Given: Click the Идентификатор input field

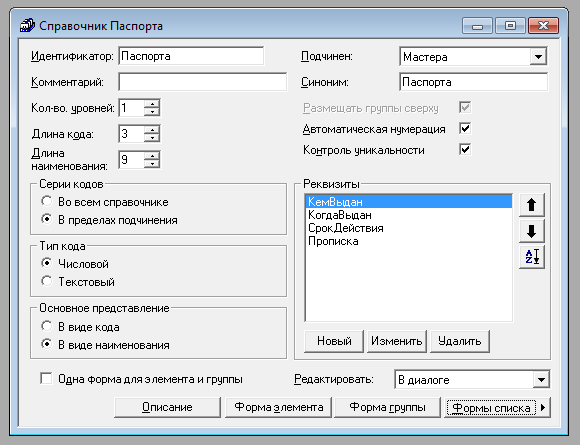Looking at the screenshot, I should click(191, 56).
